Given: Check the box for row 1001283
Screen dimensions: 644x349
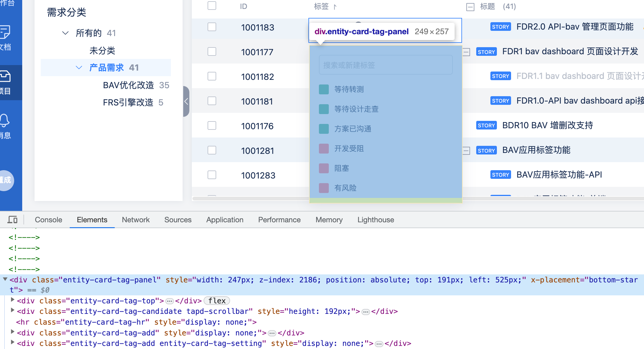Looking at the screenshot, I should [212, 175].
